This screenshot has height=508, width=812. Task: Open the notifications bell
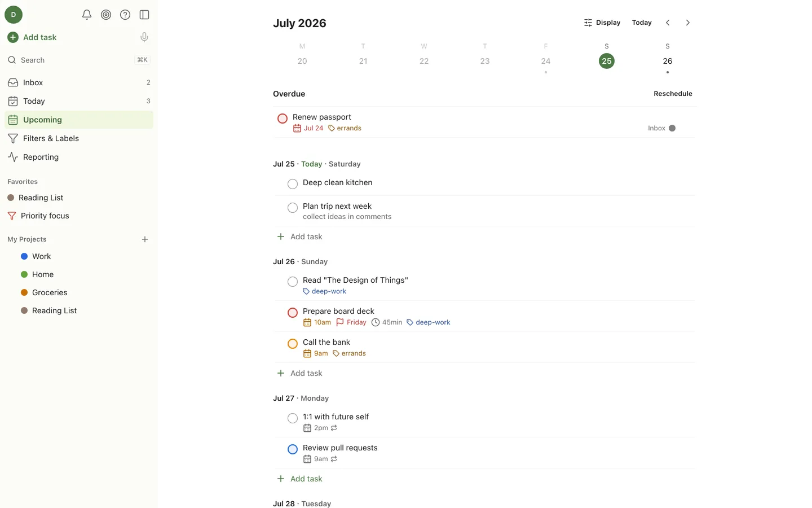point(87,15)
